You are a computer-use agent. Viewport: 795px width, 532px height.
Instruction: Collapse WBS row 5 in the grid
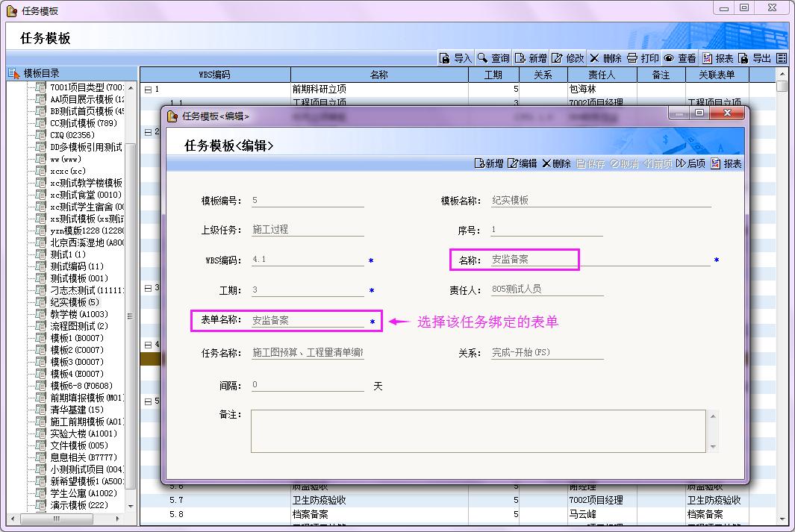click(x=147, y=401)
